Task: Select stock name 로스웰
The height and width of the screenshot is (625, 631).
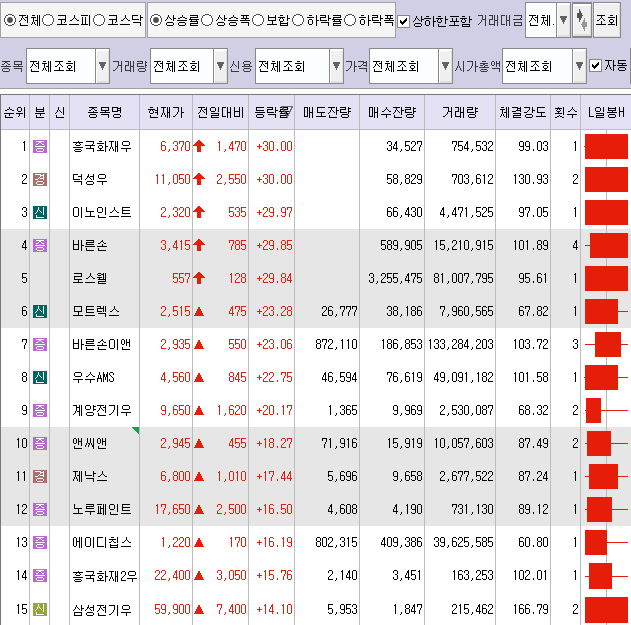Action: coord(89,278)
